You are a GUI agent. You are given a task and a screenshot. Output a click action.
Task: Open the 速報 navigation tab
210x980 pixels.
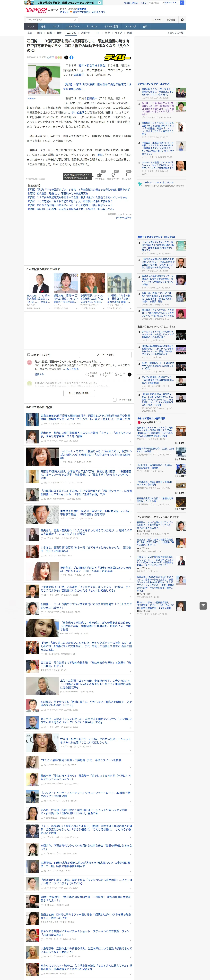point(43,27)
